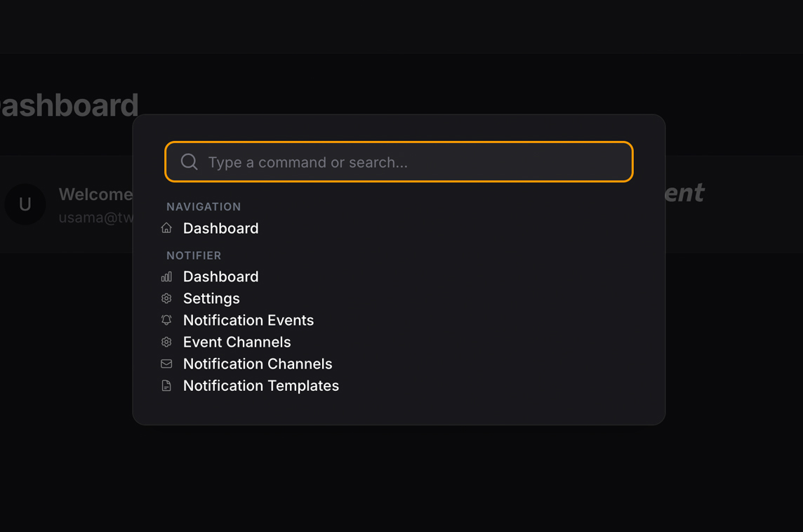
Task: Click the bell icon for Notification Events
Action: 166,320
